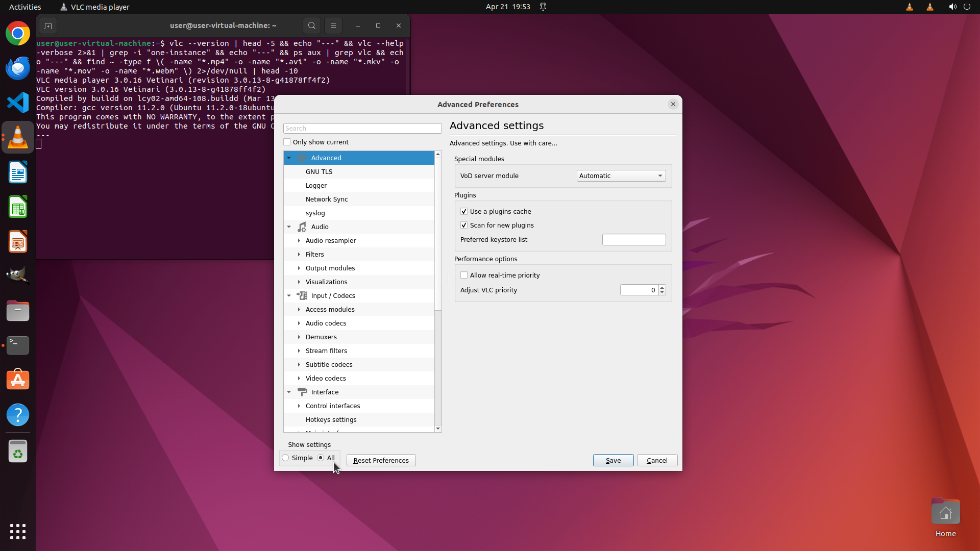The image size is (980, 551).
Task: Open the terminal new tab icon
Action: tap(48, 26)
